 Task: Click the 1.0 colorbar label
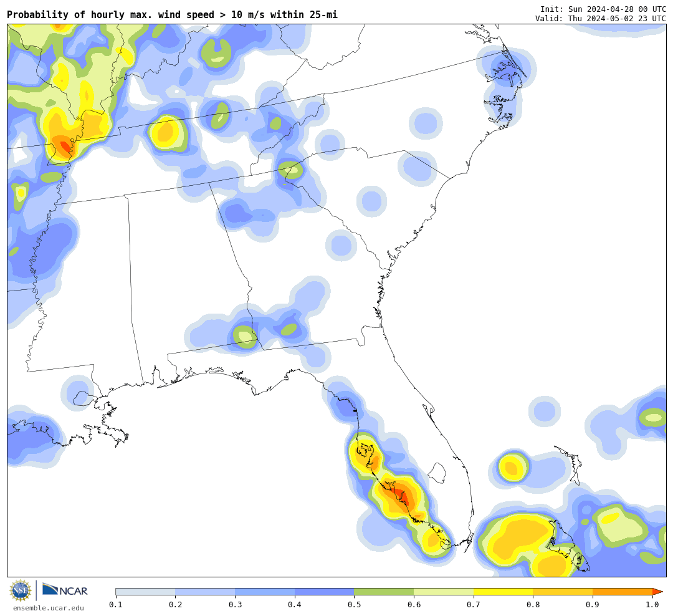pos(652,605)
